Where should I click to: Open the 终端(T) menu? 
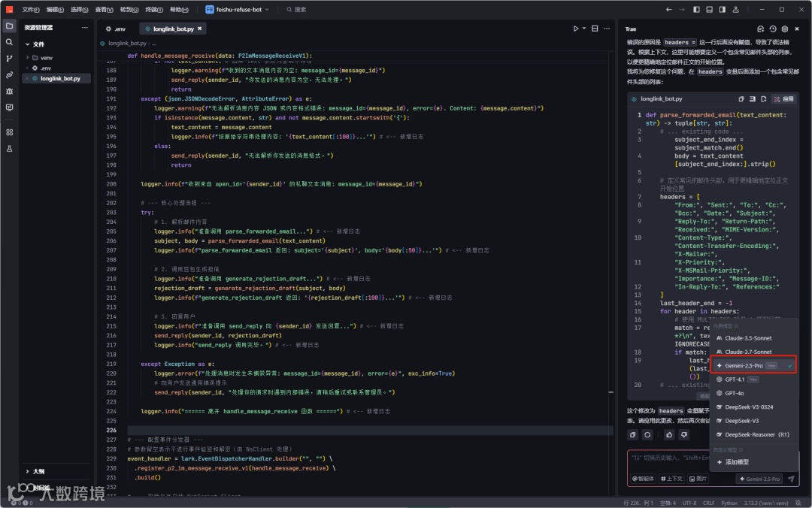(x=154, y=9)
